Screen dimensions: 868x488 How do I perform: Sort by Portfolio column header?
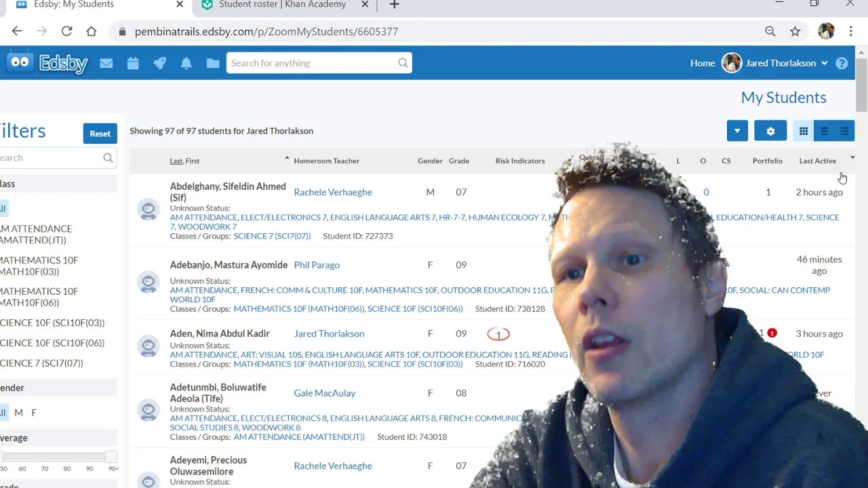768,161
